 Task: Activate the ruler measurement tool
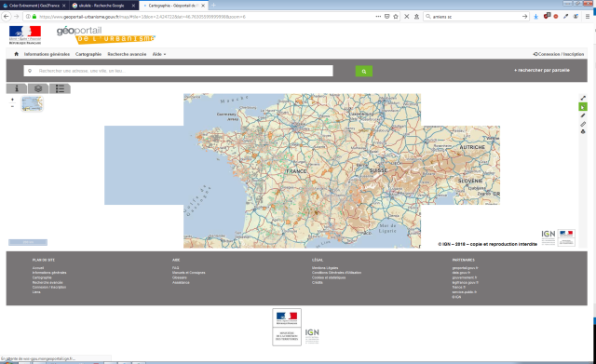583,124
